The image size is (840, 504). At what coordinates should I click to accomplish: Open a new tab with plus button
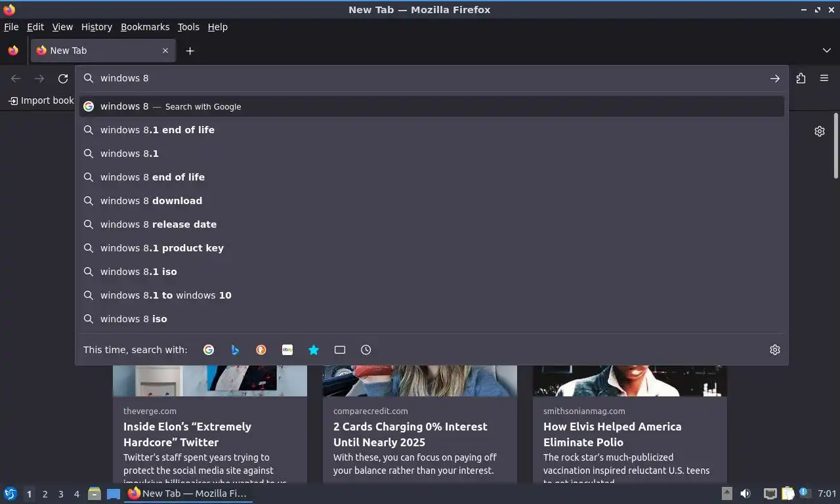190,51
